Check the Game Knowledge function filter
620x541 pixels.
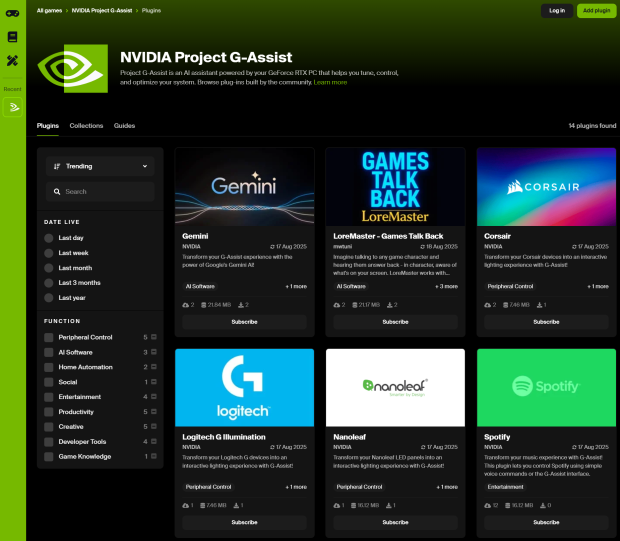[x=49, y=457]
